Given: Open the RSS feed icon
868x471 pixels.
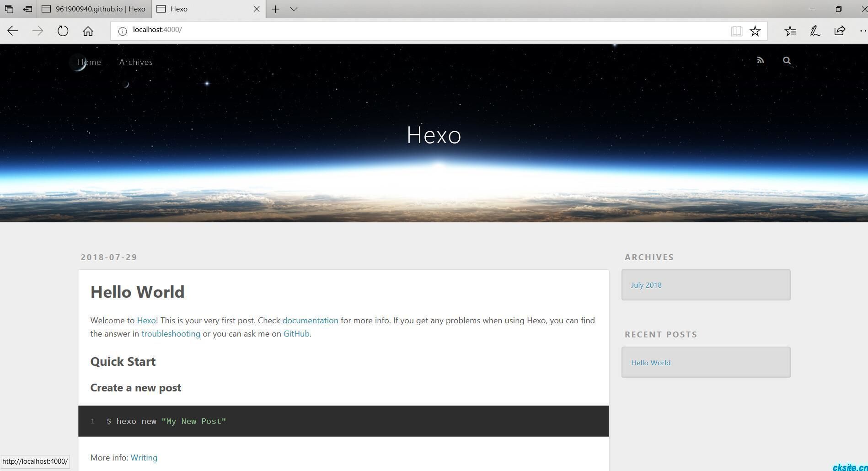Looking at the screenshot, I should [761, 60].
